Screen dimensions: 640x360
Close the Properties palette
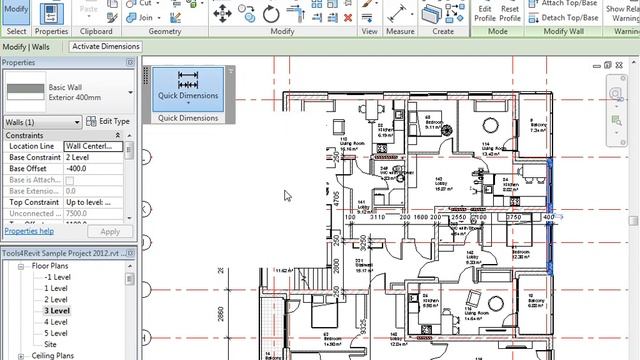(x=130, y=62)
